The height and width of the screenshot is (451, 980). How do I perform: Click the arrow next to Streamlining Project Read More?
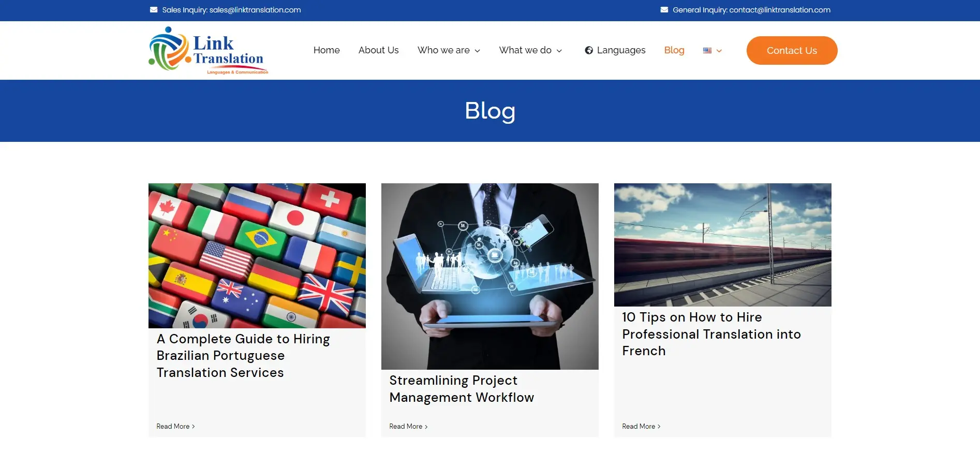coord(426,427)
